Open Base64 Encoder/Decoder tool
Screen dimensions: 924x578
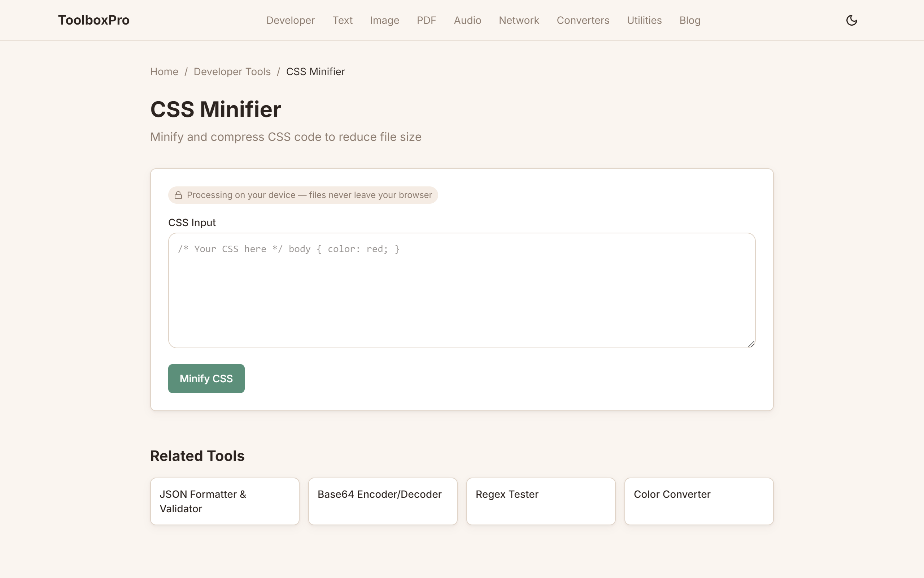(383, 501)
